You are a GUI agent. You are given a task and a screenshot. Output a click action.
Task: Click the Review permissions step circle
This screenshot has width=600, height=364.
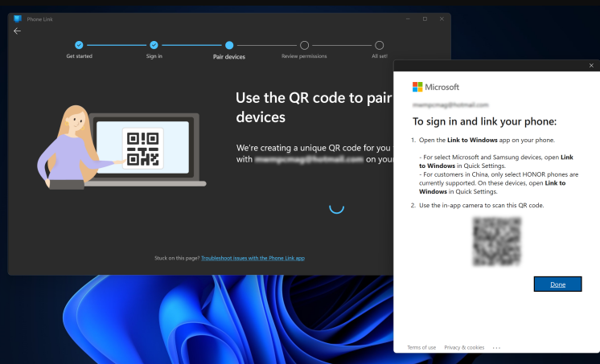click(x=304, y=45)
